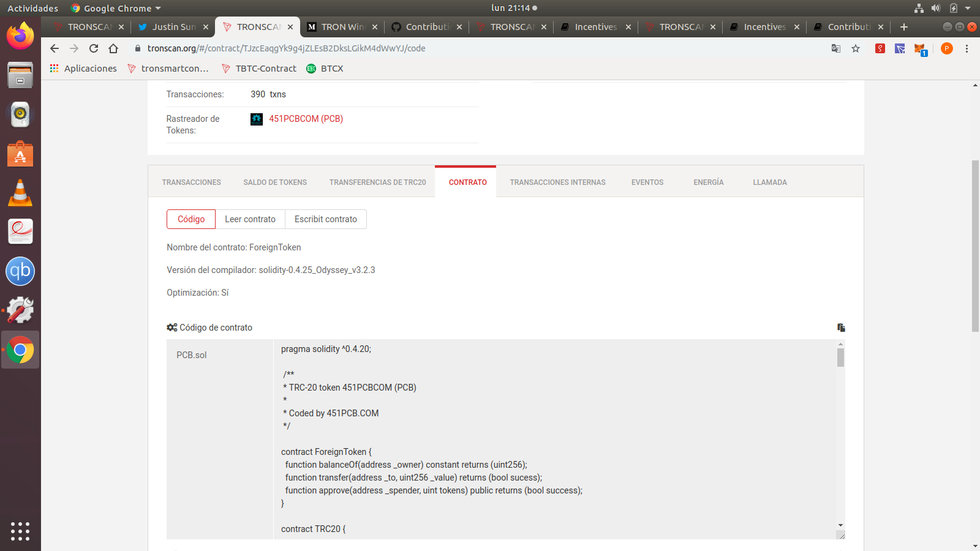Toggle the bookmark star for this page
980x551 pixels.
856,48
